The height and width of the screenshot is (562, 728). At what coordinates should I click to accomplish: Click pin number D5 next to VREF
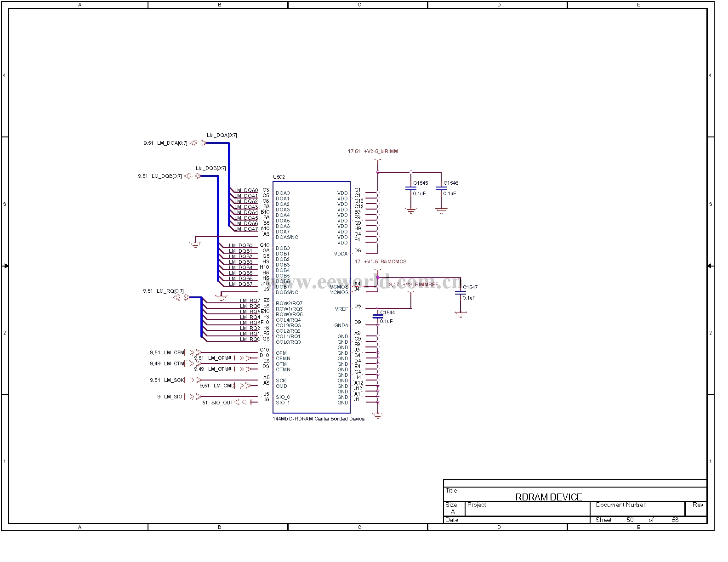click(x=358, y=306)
